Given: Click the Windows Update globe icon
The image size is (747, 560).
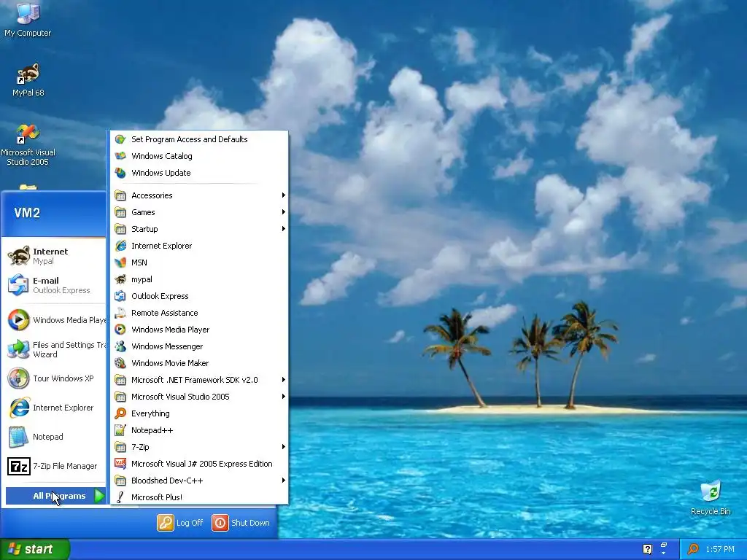Looking at the screenshot, I should point(120,173).
